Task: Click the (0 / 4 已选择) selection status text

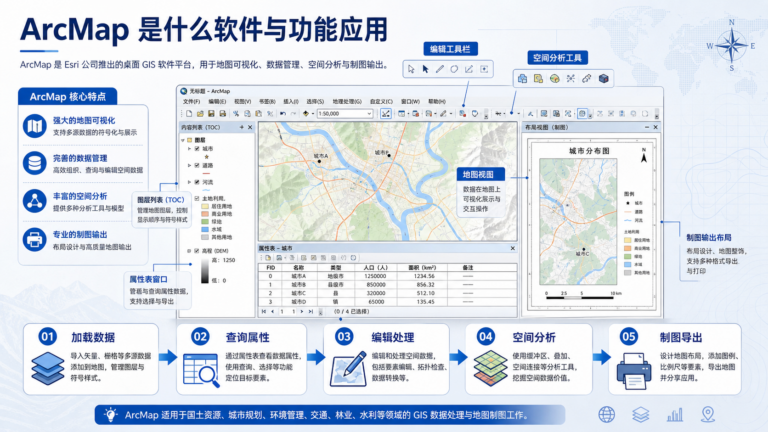Action: coord(351,312)
